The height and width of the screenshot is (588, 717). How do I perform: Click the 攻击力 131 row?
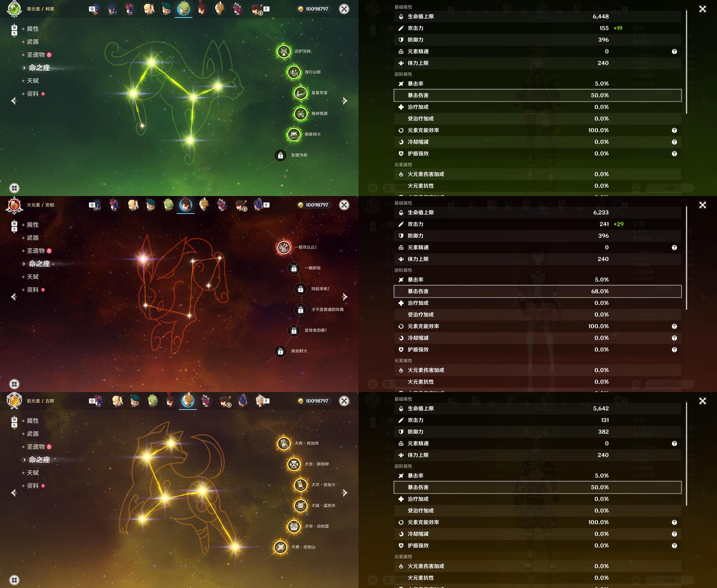pos(537,420)
